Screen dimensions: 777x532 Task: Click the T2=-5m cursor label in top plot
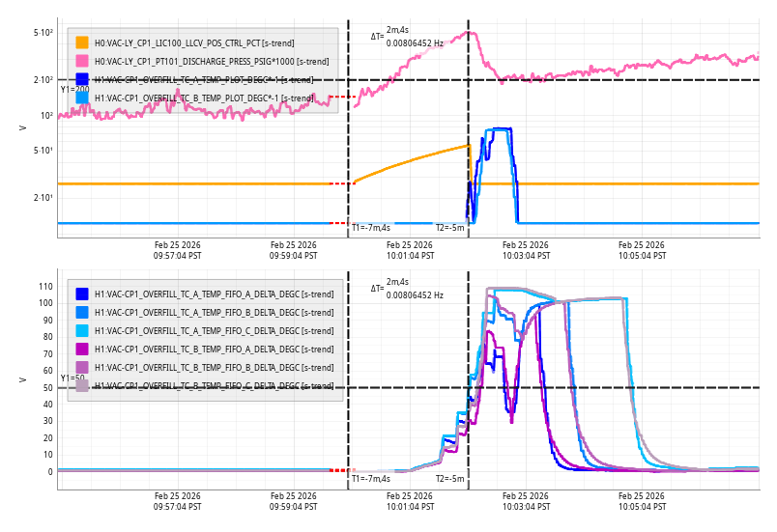pos(449,228)
